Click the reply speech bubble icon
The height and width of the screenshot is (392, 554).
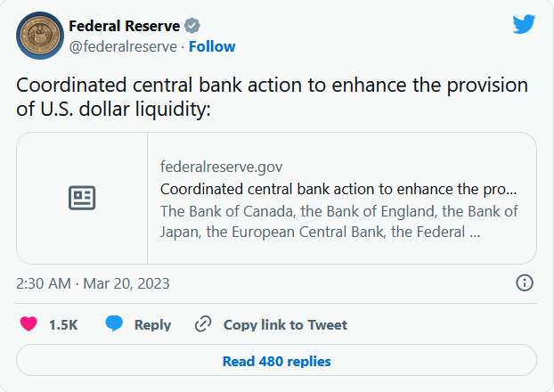(114, 324)
